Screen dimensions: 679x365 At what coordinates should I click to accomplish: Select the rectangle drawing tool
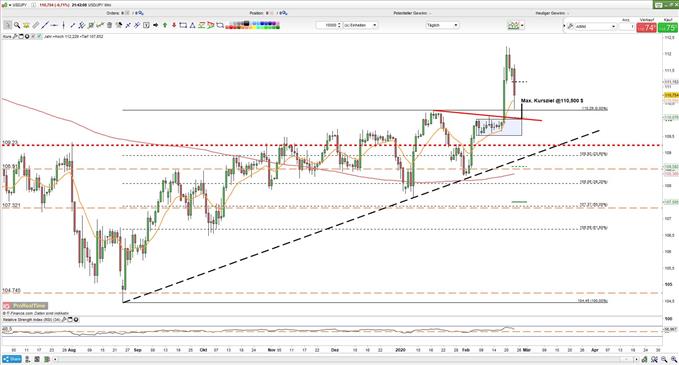pos(183,25)
